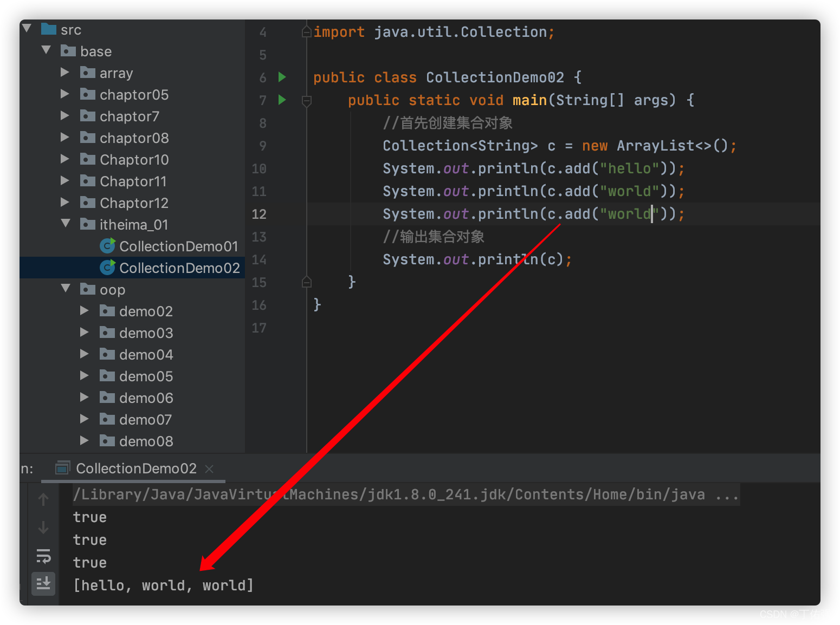Click the main method name
This screenshot has height=625, width=840.
[x=530, y=100]
